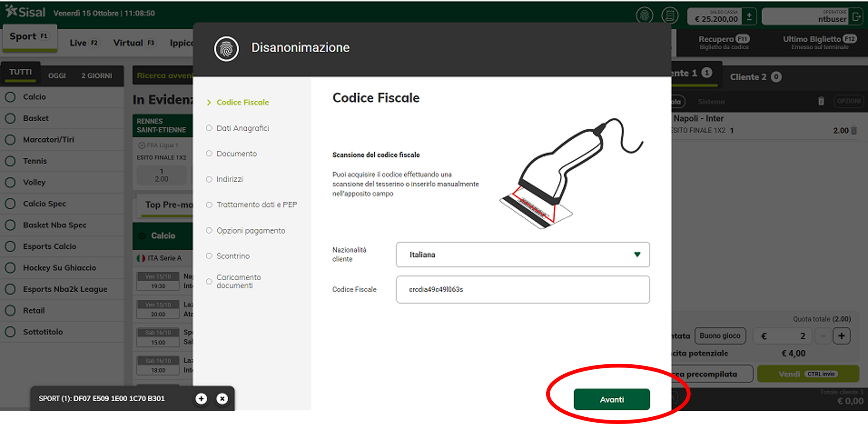This screenshot has width=868, height=424.
Task: Click the fingerprint Disanonimazione icon in dialog header
Action: [226, 49]
